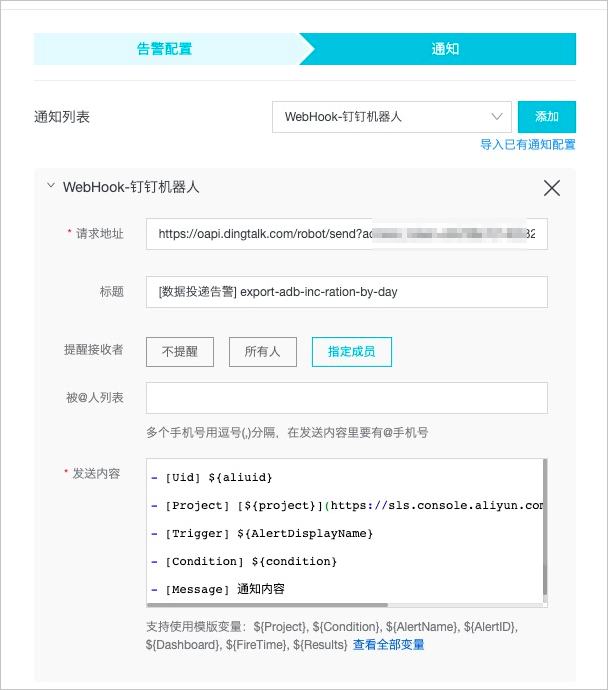Click the WebHook-钉钉机器人 section title
608x690 pixels.
point(131,187)
